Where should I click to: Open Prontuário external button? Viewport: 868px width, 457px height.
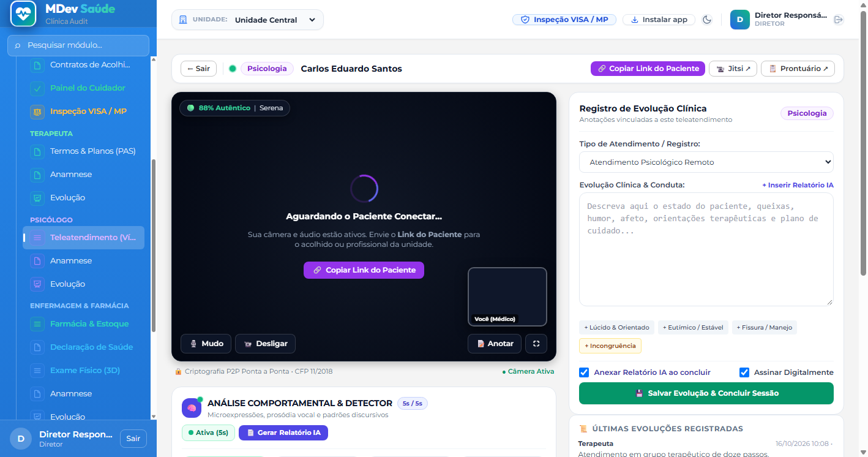798,69
